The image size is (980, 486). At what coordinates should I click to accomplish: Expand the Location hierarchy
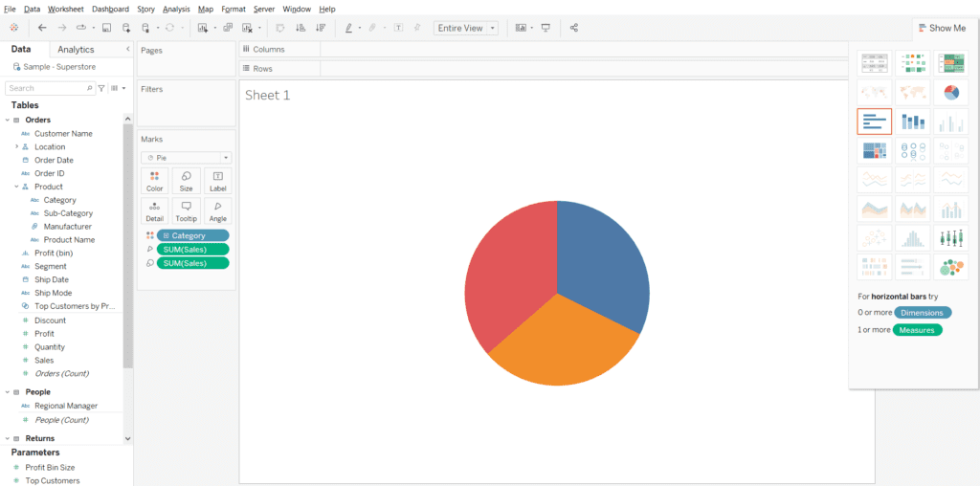pos(17,146)
